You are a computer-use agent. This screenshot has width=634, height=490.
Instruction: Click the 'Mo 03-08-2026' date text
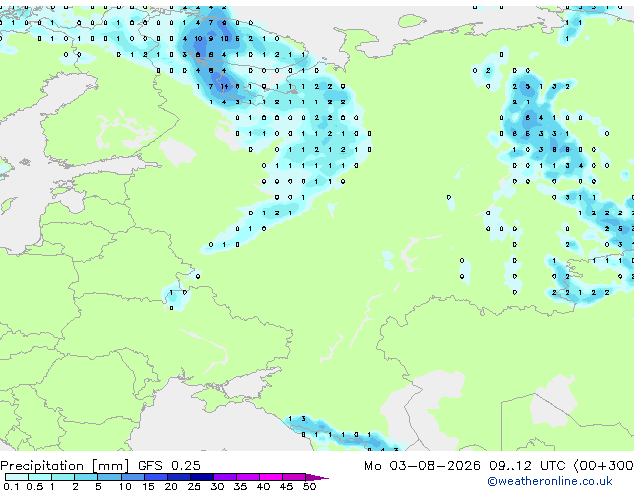(422, 466)
